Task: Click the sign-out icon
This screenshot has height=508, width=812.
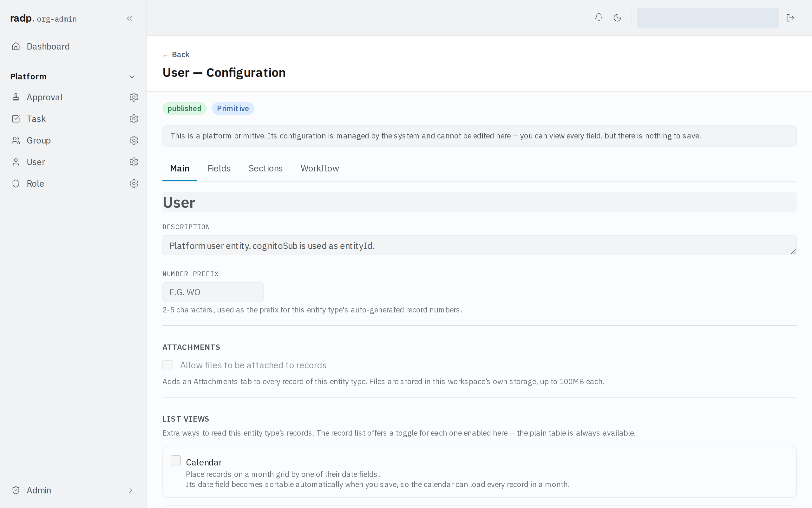Action: coord(790,17)
